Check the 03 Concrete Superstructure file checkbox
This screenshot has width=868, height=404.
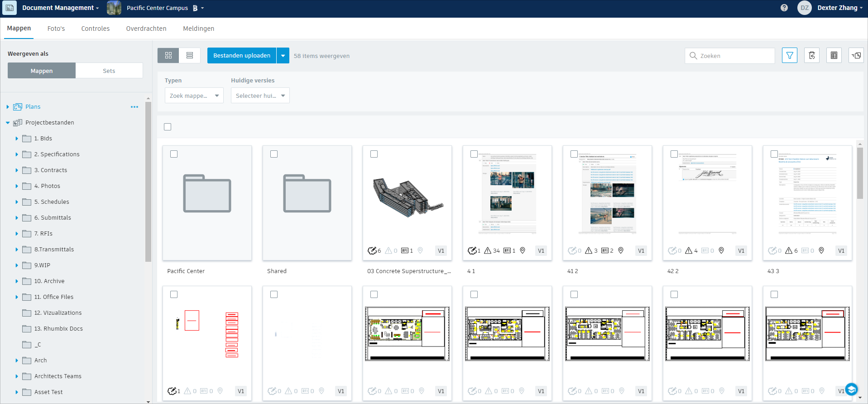point(374,154)
